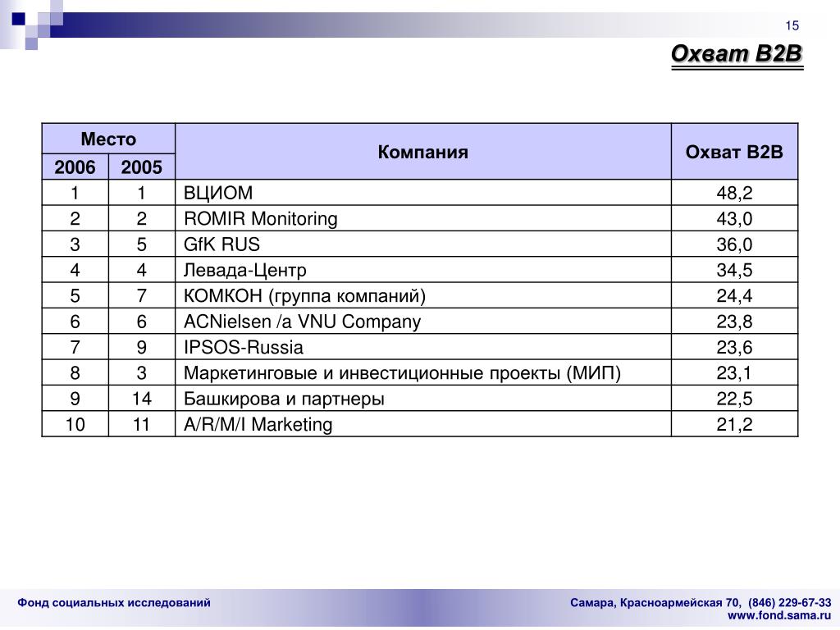Click the "Компания" column header

point(422,152)
